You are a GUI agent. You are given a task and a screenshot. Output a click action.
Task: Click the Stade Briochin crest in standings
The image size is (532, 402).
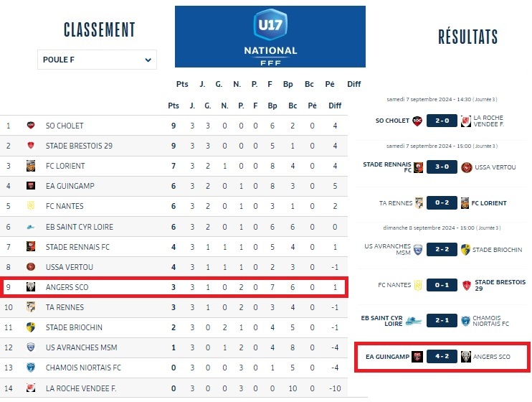pyautogui.click(x=31, y=327)
